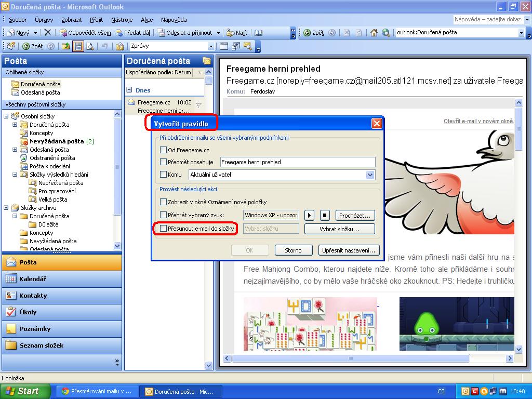Check the Předmět obsahuje condition
Viewport: 532px width, 399px height.
163,162
